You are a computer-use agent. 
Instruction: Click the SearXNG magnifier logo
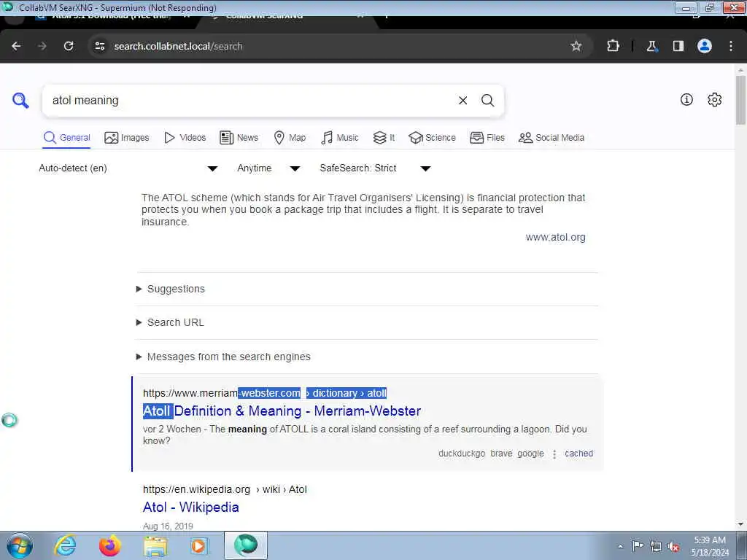pos(20,101)
